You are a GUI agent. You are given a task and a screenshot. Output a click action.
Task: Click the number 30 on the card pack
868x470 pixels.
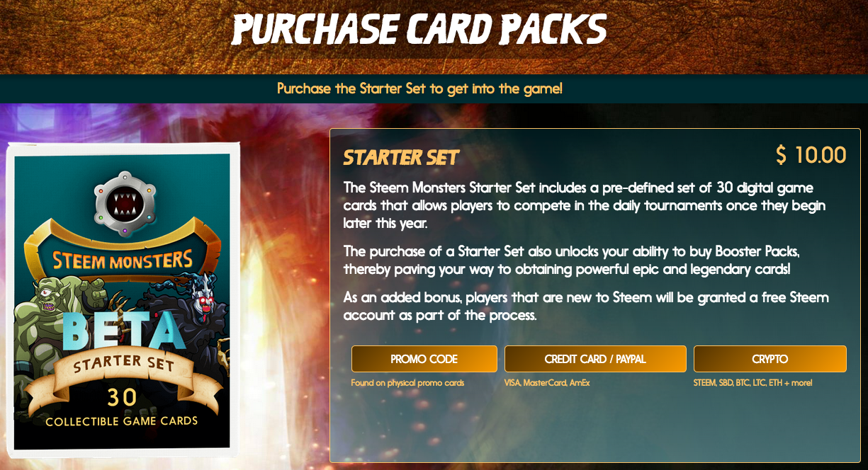(x=122, y=398)
